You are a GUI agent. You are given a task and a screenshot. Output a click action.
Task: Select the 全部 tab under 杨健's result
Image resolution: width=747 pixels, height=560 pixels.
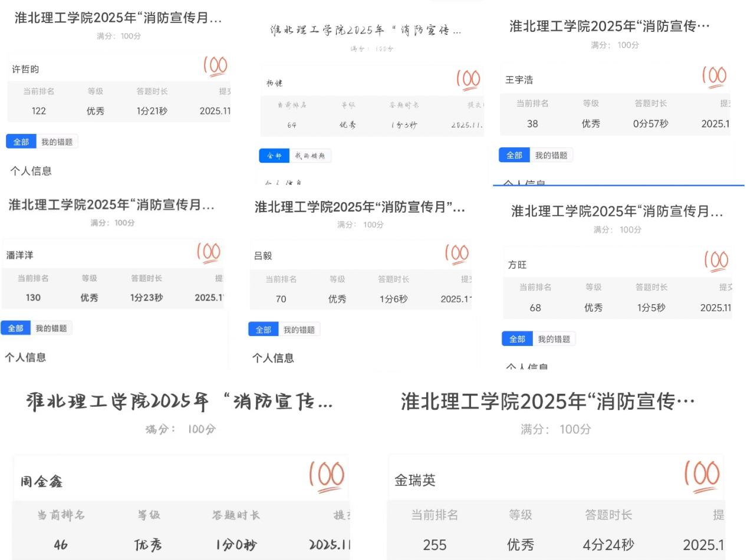(x=274, y=156)
